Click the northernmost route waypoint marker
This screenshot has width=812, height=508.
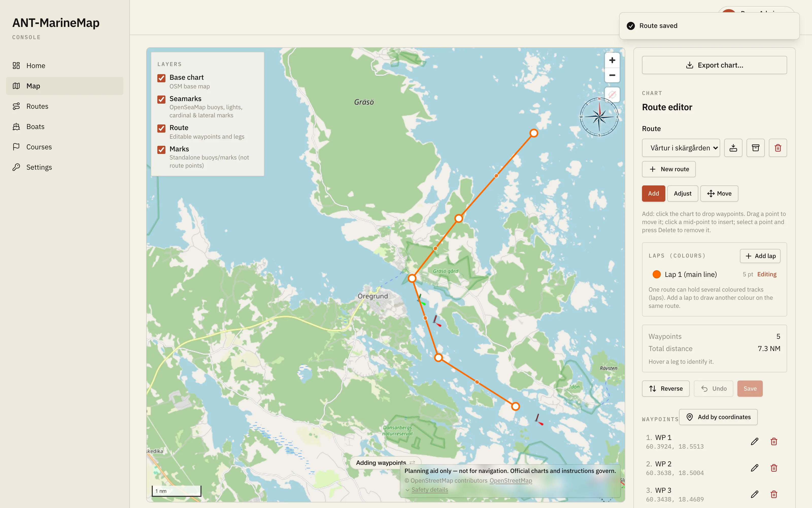click(534, 133)
